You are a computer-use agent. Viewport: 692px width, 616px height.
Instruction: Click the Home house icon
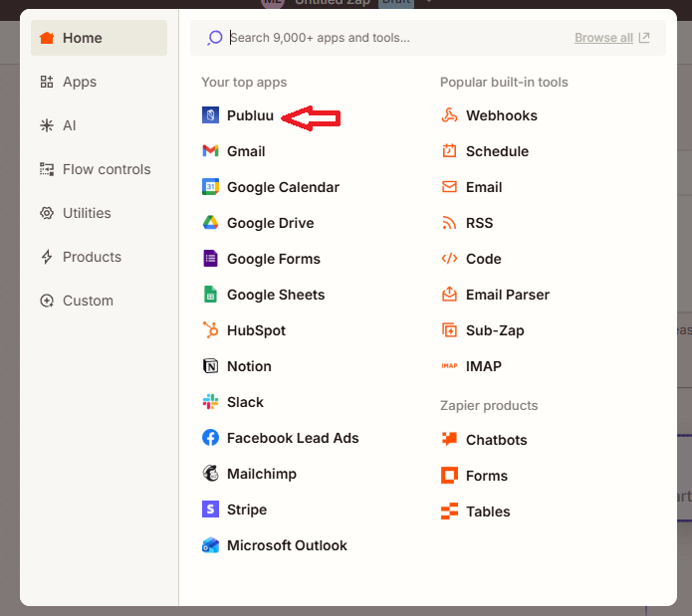[47, 38]
